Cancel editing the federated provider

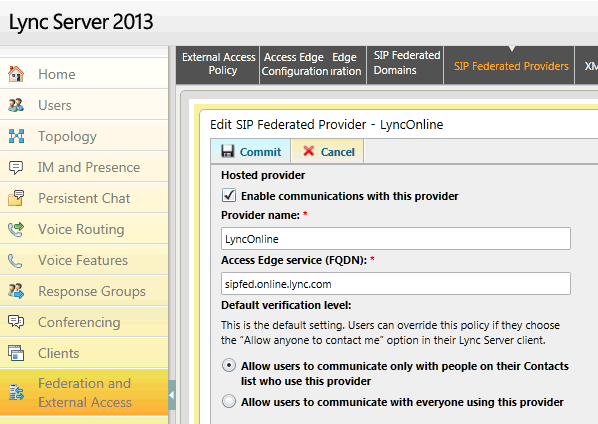click(x=328, y=151)
